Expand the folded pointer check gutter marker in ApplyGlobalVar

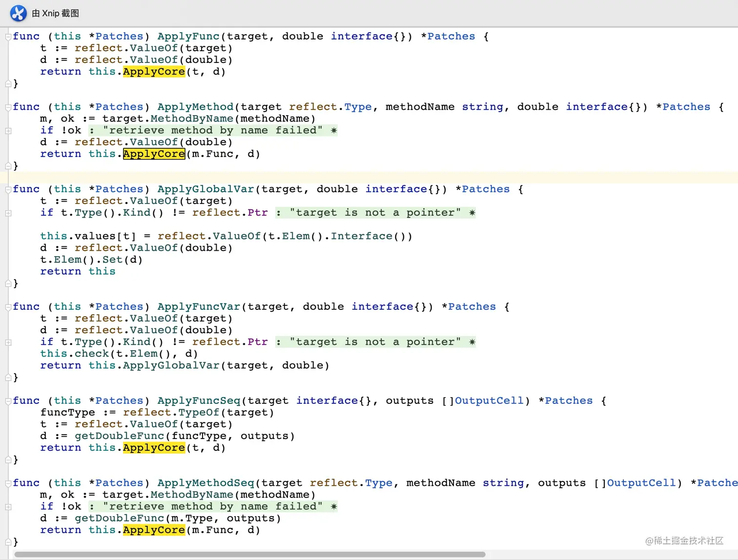pos(8,213)
